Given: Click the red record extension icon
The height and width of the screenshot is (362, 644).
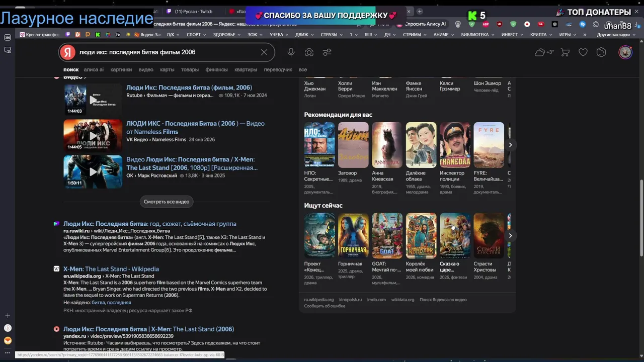Looking at the screenshot, I should (527, 24).
